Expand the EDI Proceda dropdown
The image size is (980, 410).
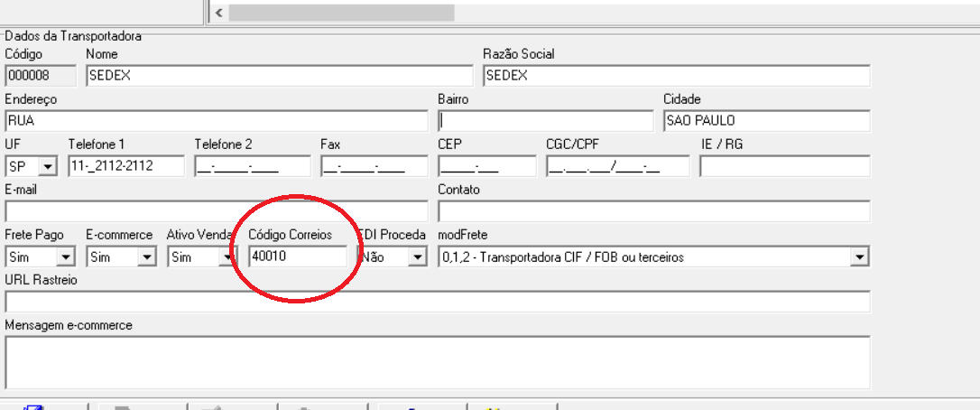[x=418, y=257]
